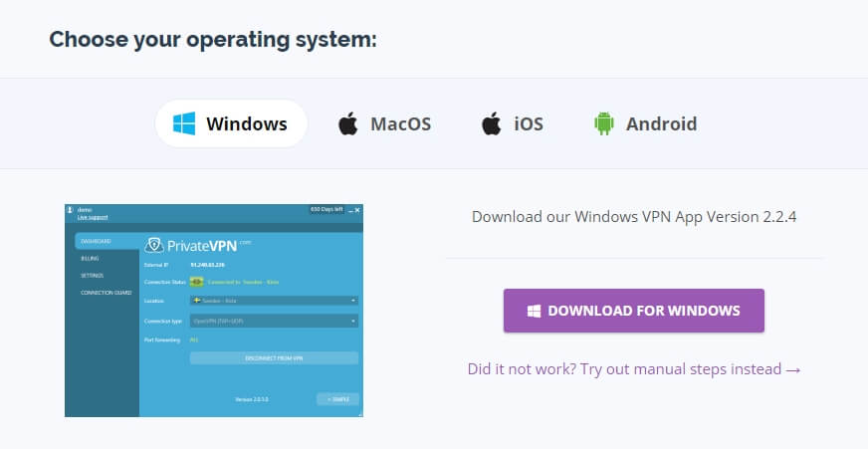This screenshot has width=868, height=449.
Task: Select the Windows operating system tab
Action: pyautogui.click(x=231, y=123)
